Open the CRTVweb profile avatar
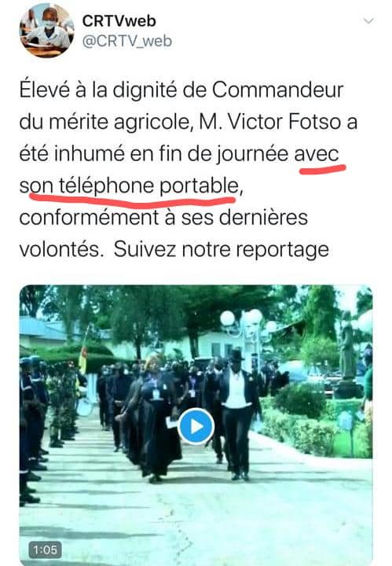 [x=47, y=31]
